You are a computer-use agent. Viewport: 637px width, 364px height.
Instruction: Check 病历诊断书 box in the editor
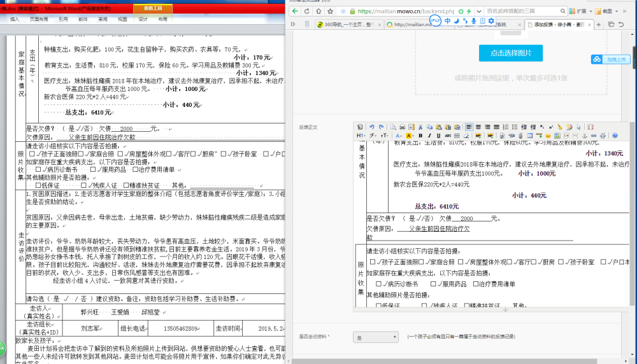378,284
